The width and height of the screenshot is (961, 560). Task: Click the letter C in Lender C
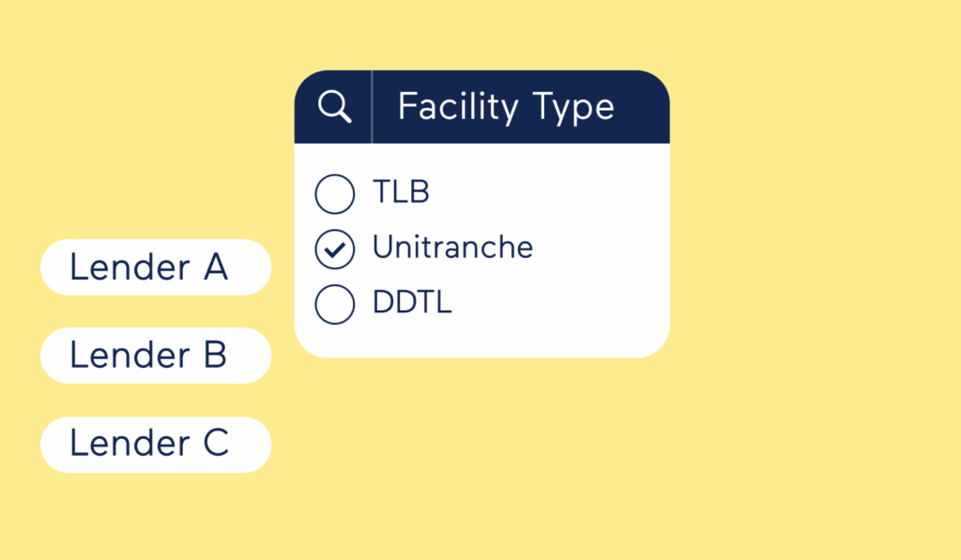[x=216, y=444]
